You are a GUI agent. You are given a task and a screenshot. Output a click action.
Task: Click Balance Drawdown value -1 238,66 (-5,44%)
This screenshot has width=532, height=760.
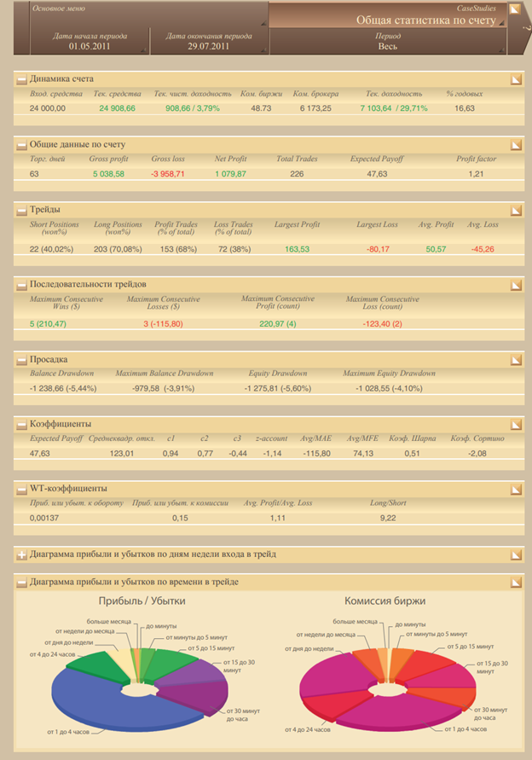(x=63, y=388)
